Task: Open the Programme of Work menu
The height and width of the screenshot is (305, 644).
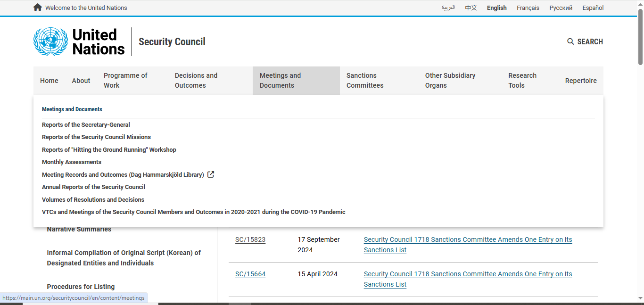Action: click(125, 81)
